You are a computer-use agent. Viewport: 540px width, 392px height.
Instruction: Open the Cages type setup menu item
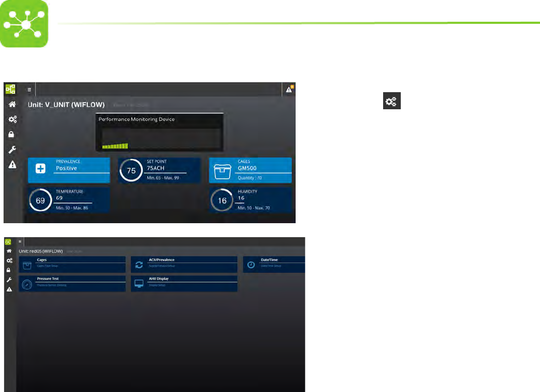pos(72,265)
